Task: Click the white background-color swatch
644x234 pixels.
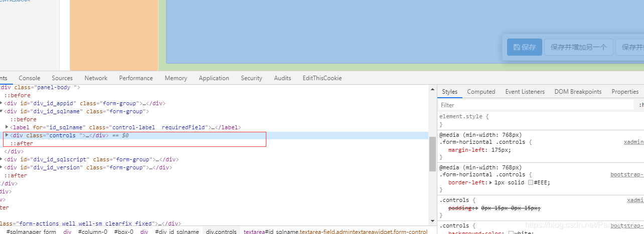Action: pyautogui.click(x=511, y=233)
